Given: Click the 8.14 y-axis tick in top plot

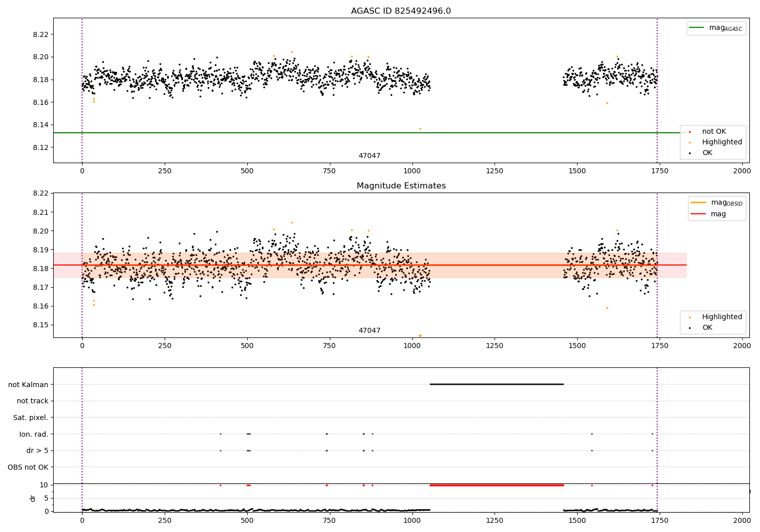Looking at the screenshot, I should [x=41, y=125].
